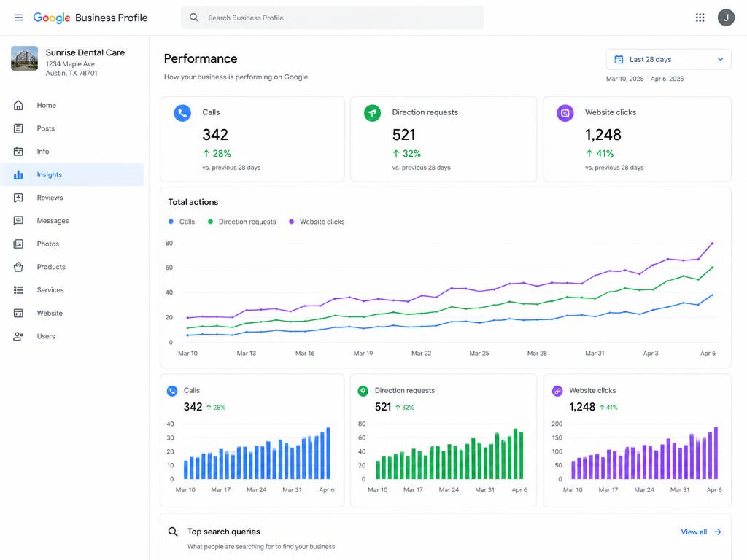The image size is (747, 560).
Task: Select Messages in the sidebar
Action: (x=72, y=220)
